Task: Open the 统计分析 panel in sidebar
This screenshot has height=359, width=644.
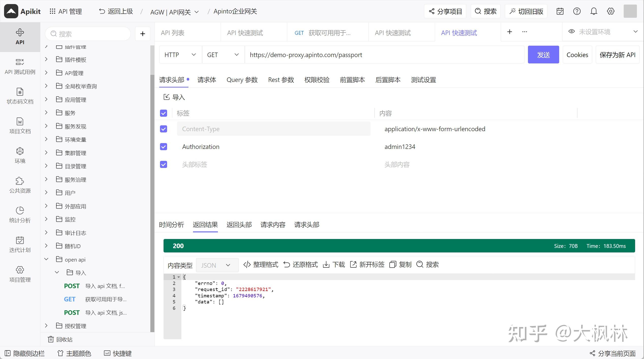Action: (20, 214)
